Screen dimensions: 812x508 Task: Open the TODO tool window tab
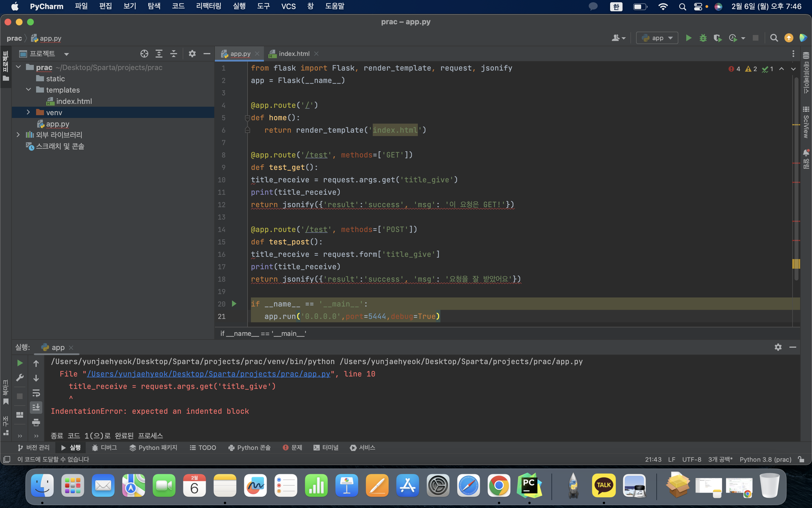(203, 448)
